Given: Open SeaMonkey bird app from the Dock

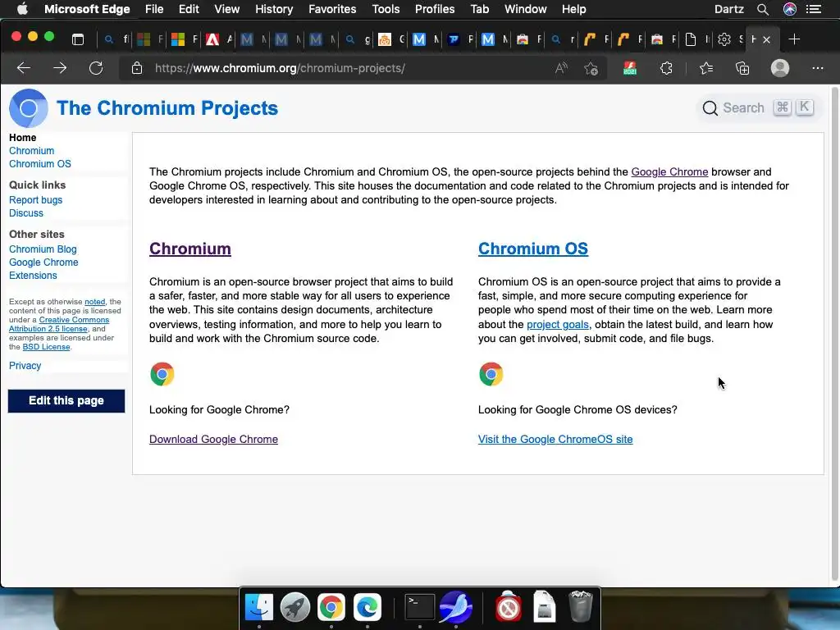Looking at the screenshot, I should 456,607.
